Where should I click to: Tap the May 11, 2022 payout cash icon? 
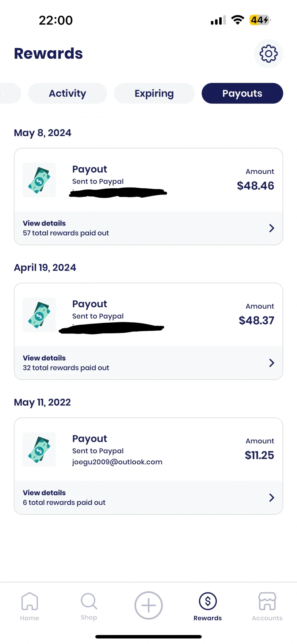point(39,450)
